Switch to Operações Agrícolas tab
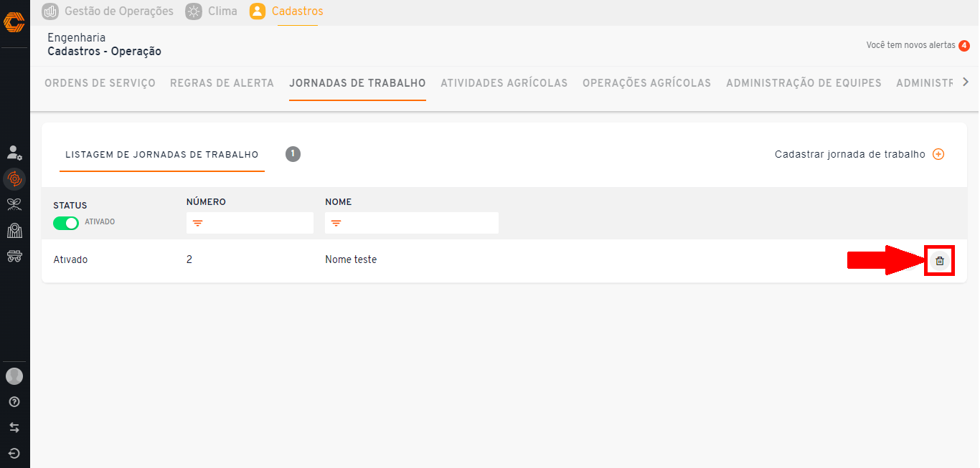The image size is (980, 468). (646, 83)
